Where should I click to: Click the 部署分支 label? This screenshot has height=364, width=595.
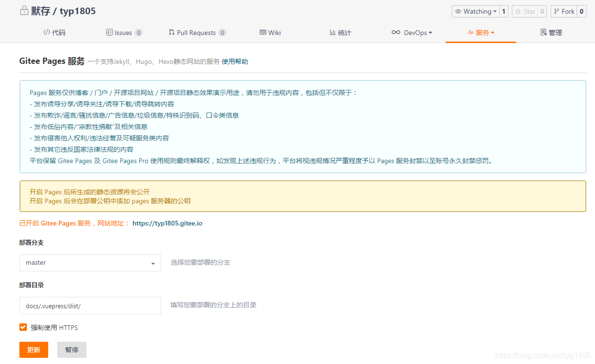pyautogui.click(x=32, y=243)
